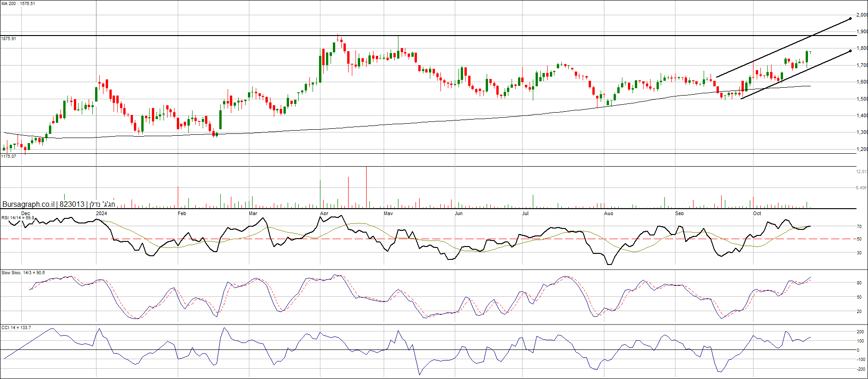Select the Feb marker on time axis
The image size is (868, 379).
click(x=182, y=213)
